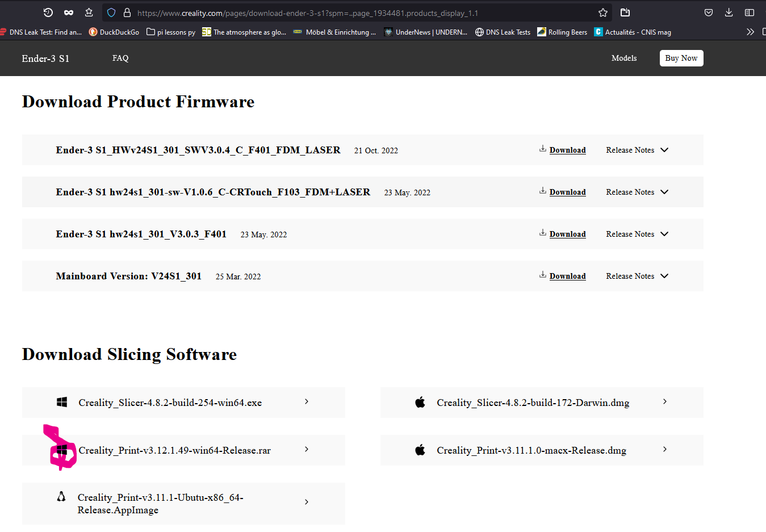Open the extensions star icon in toolbar

[x=89, y=12]
